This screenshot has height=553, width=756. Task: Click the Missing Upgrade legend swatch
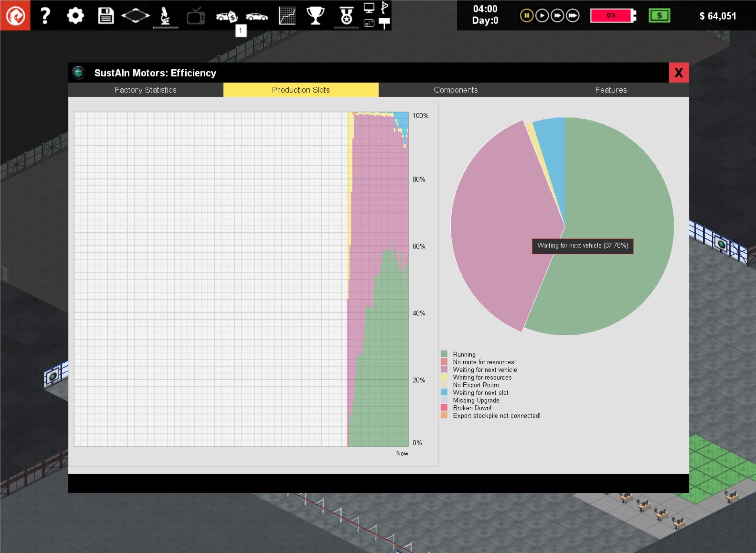point(444,400)
